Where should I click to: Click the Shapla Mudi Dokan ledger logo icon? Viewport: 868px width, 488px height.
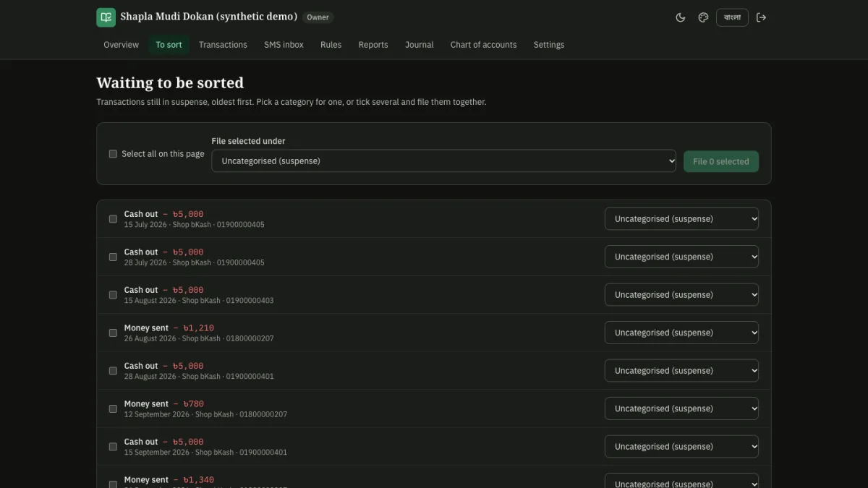[106, 17]
